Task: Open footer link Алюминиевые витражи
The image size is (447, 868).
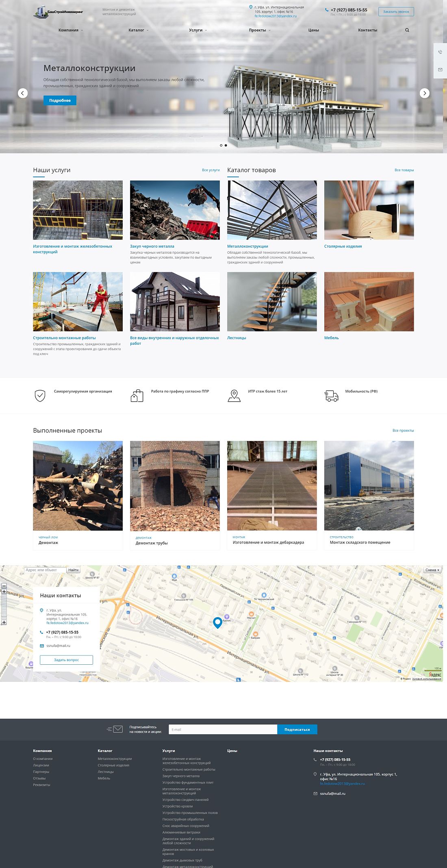Action: click(181, 832)
